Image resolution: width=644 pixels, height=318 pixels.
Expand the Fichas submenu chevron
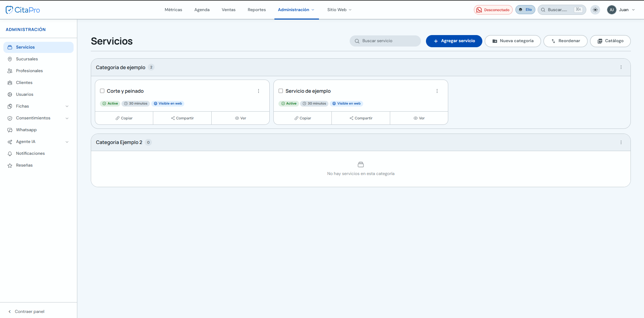(x=67, y=106)
